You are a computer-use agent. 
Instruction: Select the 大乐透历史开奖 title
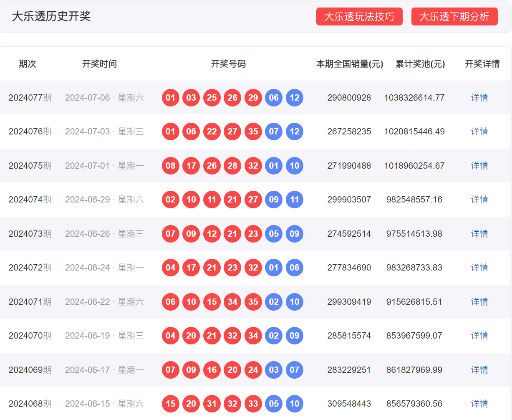(x=52, y=17)
